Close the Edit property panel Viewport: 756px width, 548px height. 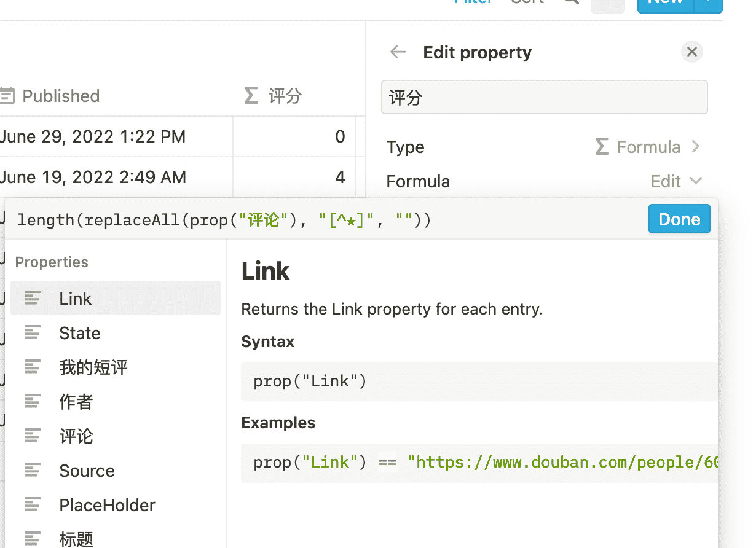pos(691,52)
